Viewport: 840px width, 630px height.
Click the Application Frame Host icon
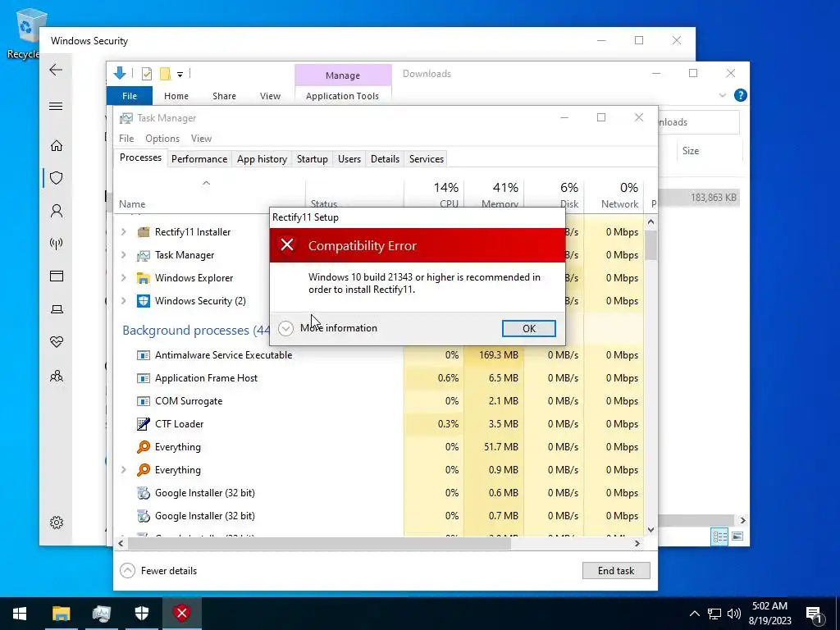click(143, 378)
